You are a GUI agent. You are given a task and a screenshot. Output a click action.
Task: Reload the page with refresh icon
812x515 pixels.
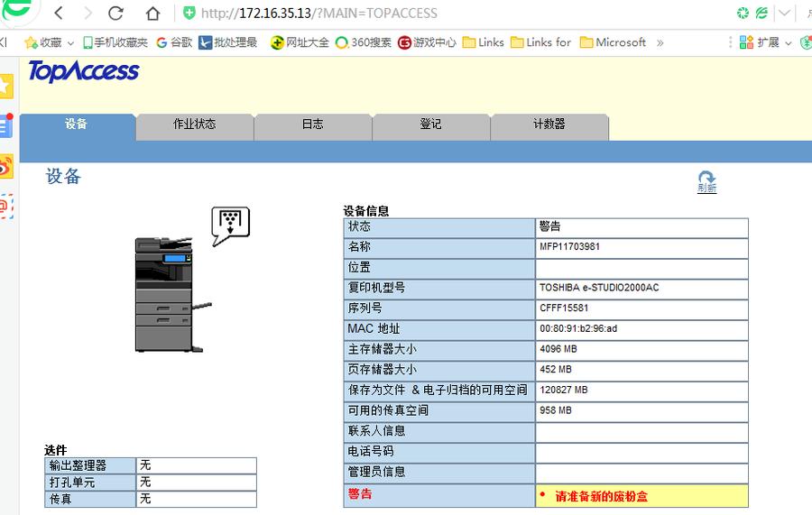tap(115, 13)
